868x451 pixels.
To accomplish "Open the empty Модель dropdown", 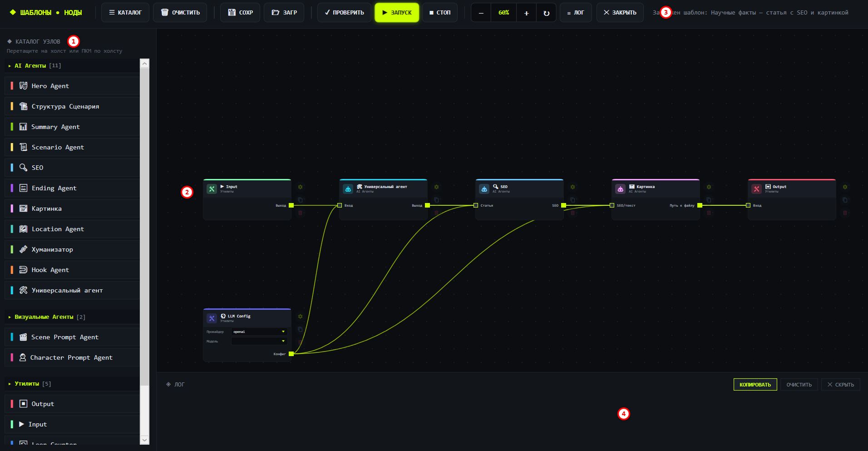I will tap(259, 341).
